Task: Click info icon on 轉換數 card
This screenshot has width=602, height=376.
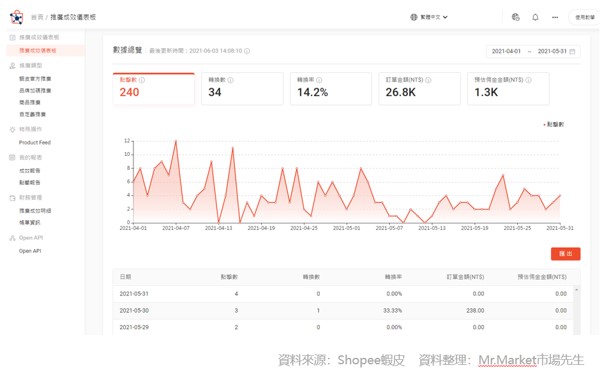Action: (x=230, y=80)
